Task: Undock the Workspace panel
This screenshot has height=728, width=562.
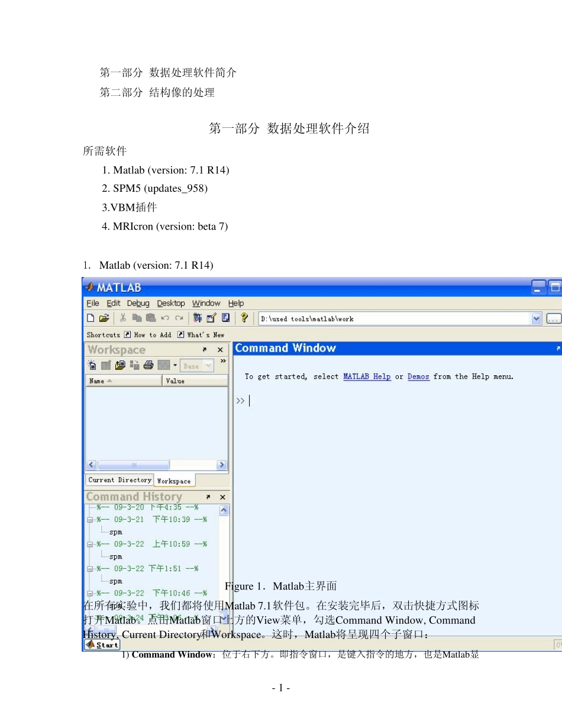Action: tap(204, 350)
